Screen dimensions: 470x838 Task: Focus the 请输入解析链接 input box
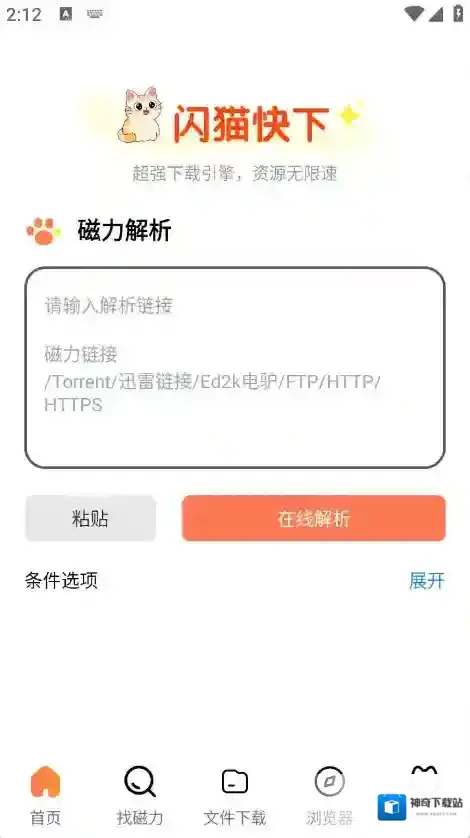click(x=235, y=368)
